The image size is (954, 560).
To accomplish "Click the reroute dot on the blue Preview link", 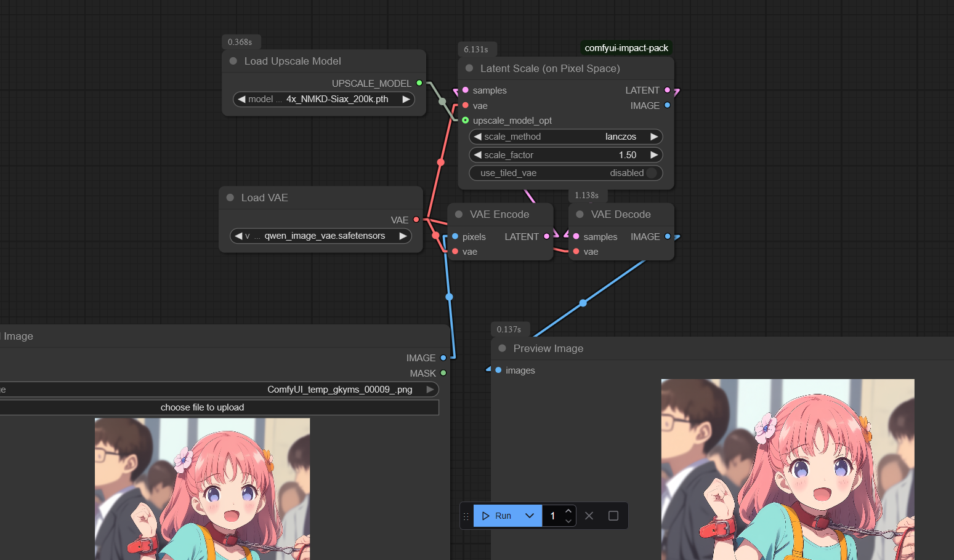I will [x=583, y=303].
